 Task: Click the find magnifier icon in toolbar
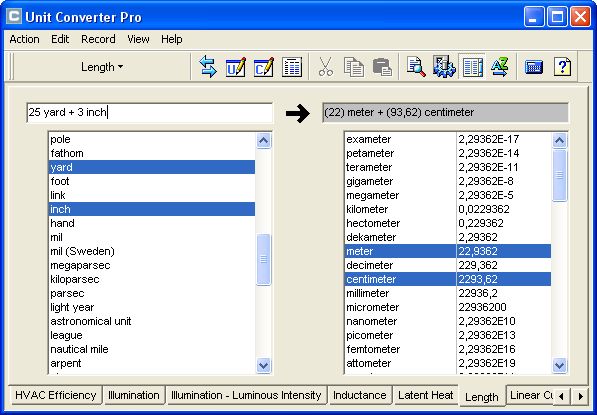pos(416,67)
